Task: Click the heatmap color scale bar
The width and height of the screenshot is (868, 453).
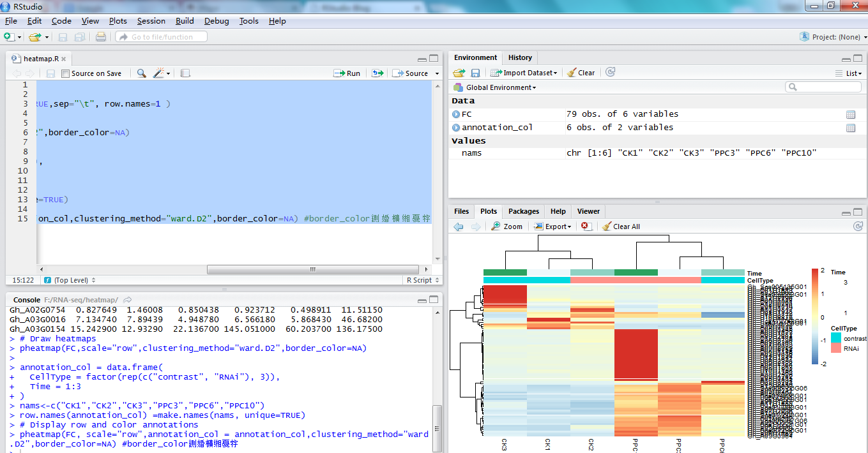Action: (x=815, y=316)
